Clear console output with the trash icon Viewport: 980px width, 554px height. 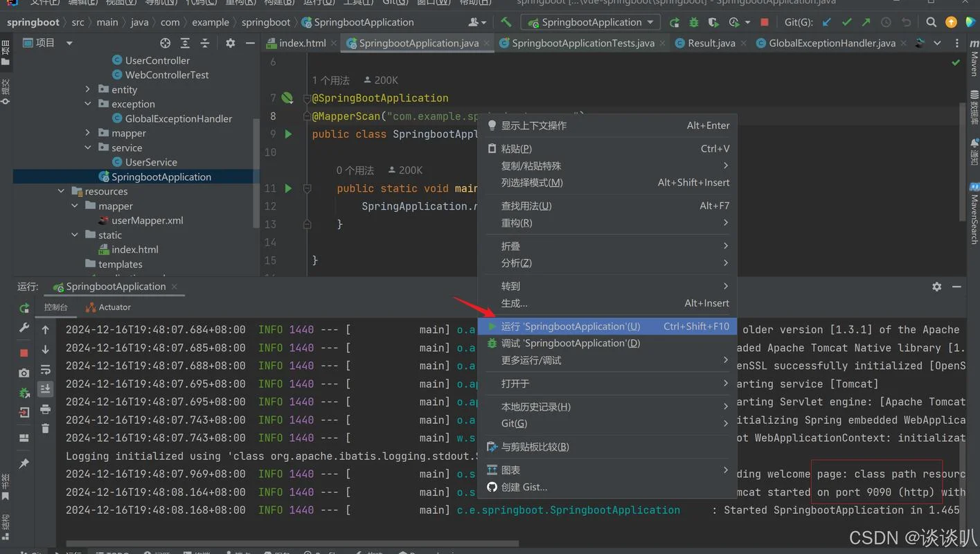click(46, 429)
